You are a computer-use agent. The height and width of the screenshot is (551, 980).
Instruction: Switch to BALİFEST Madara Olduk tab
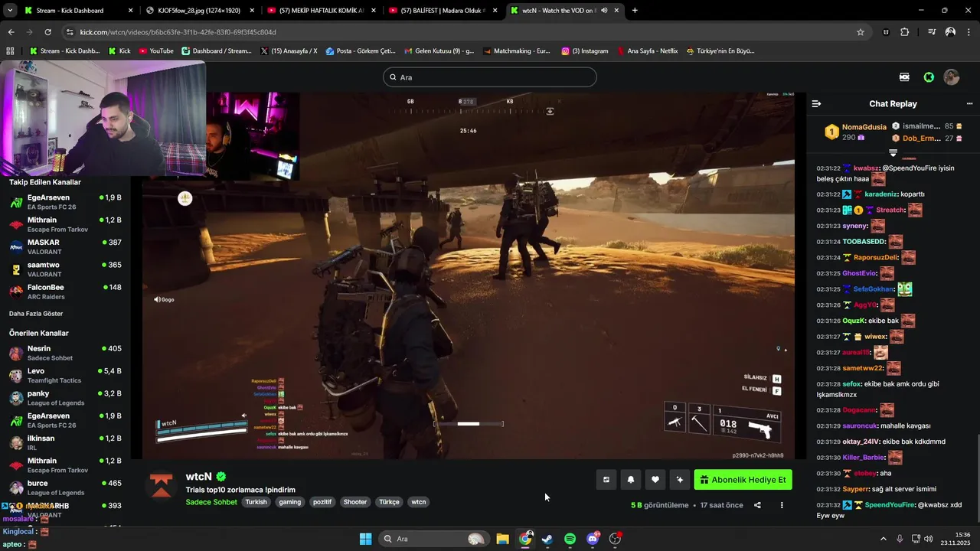[442, 11]
